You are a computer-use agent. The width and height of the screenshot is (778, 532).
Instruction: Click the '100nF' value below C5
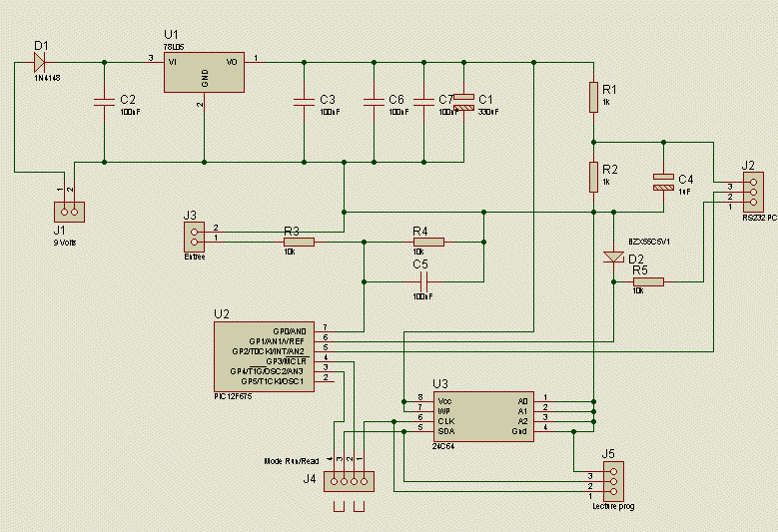click(422, 296)
